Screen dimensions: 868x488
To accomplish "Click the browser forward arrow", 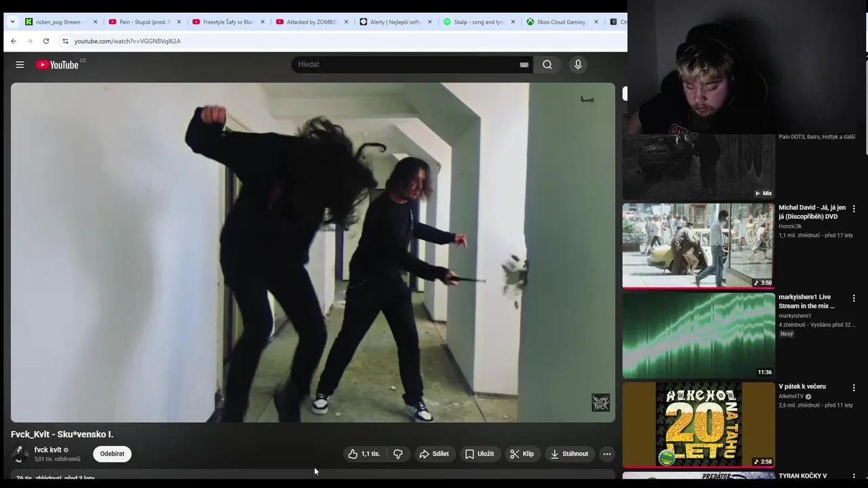I will (30, 41).
